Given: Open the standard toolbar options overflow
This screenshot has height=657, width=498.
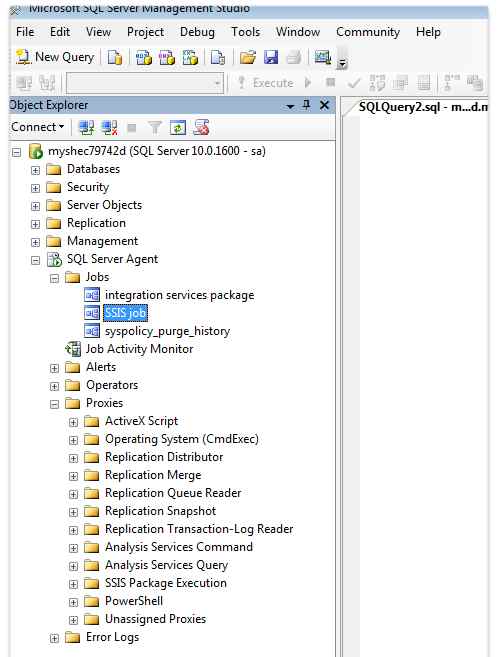Looking at the screenshot, I should pos(342,60).
